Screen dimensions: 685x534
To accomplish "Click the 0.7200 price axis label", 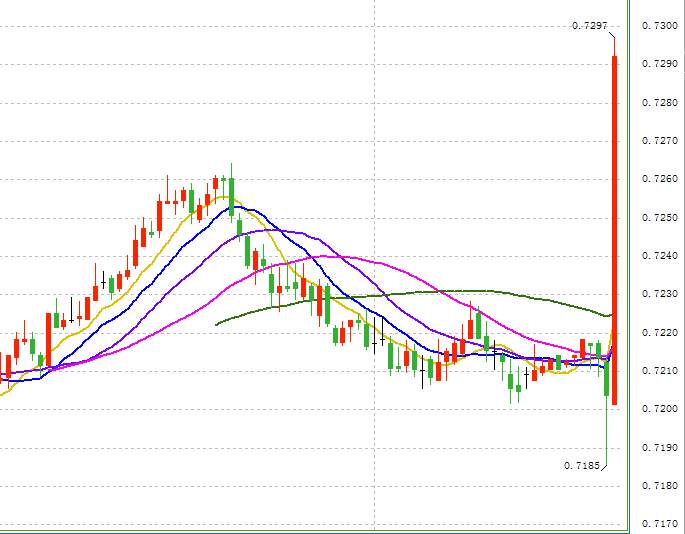I will pyautogui.click(x=660, y=409).
